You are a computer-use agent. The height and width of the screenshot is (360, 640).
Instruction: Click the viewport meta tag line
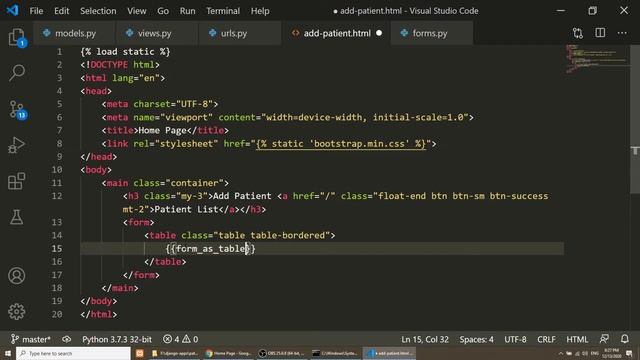[x=288, y=118]
